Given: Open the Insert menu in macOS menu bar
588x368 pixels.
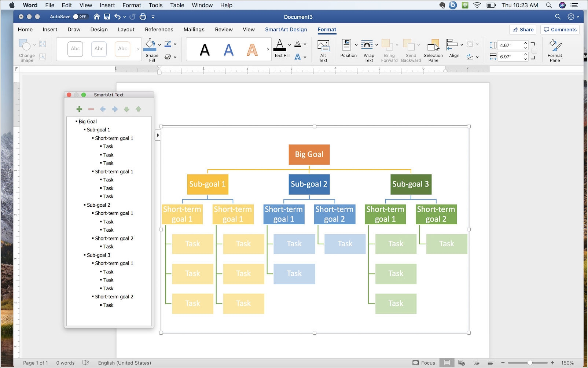Looking at the screenshot, I should point(107,5).
